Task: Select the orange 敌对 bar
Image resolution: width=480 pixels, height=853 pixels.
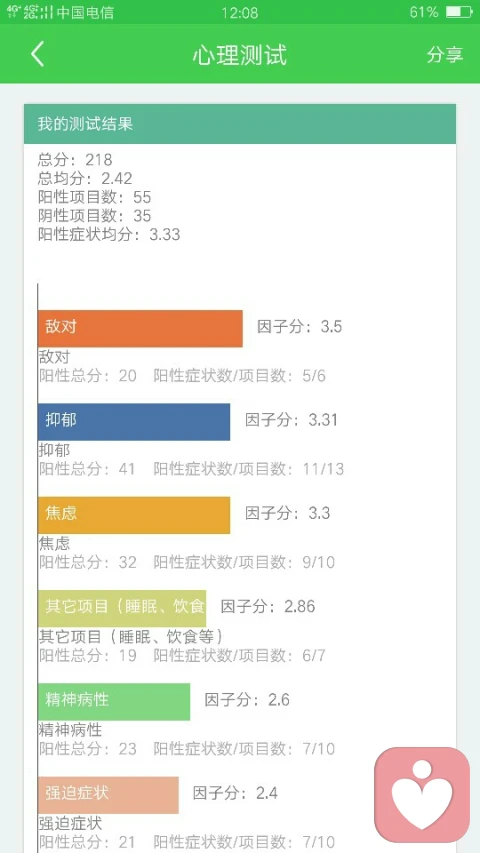Action: pos(140,329)
